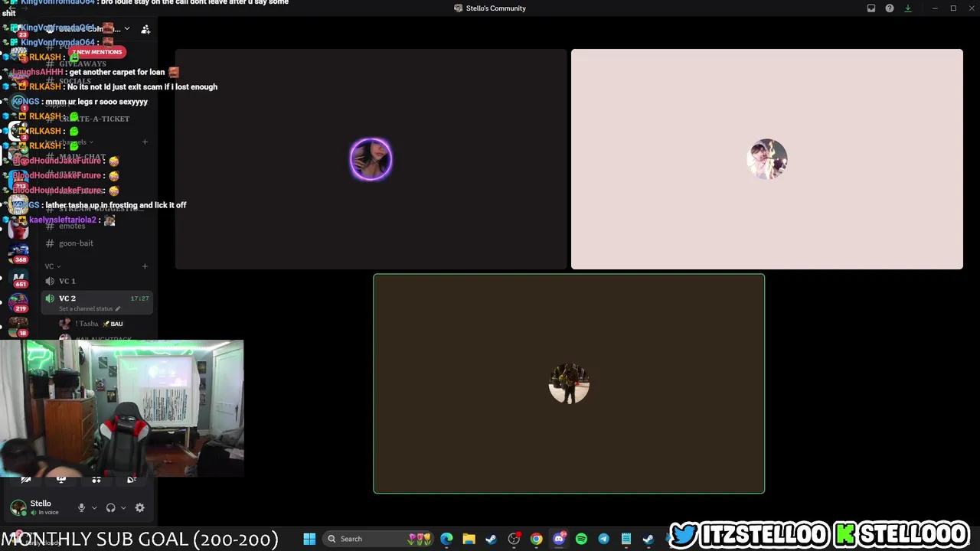Mute the microphone in Discord

[x=81, y=507]
